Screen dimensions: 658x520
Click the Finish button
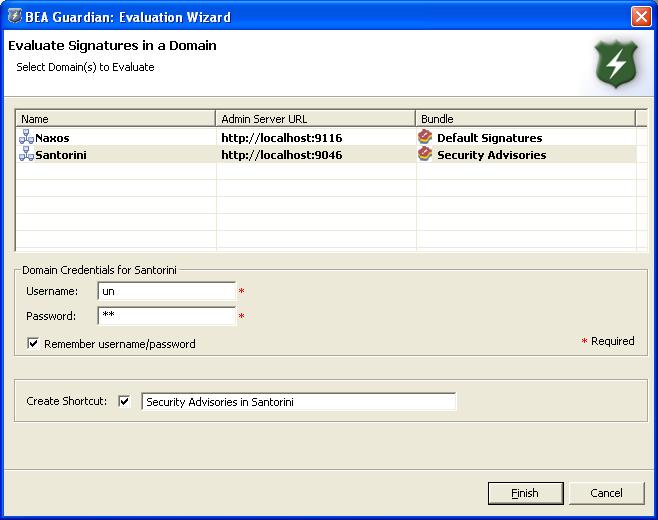(525, 493)
